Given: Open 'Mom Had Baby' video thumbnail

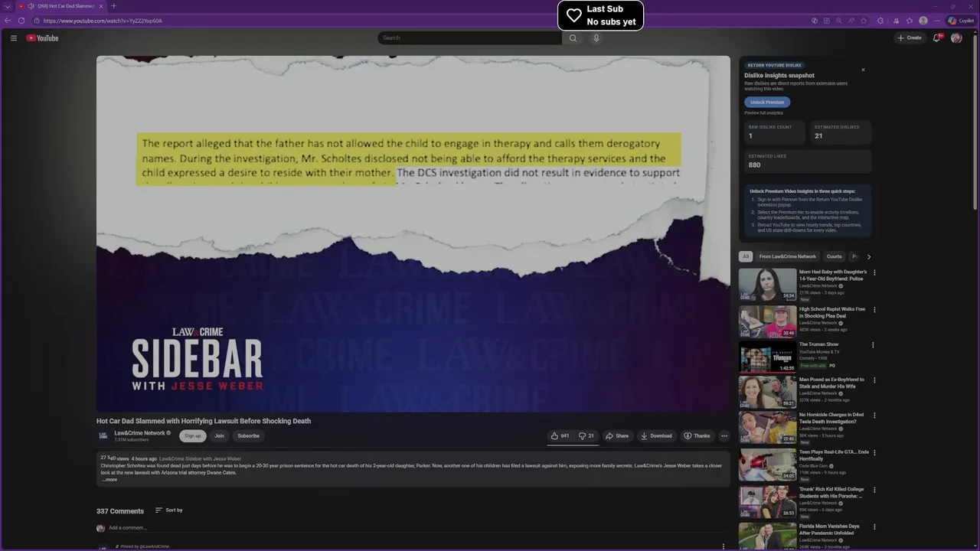Looking at the screenshot, I should click(767, 285).
